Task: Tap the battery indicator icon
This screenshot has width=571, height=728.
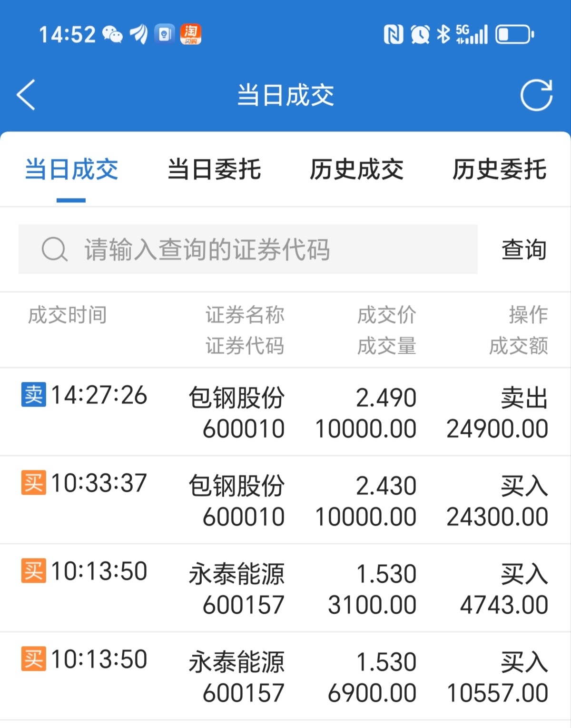Action: 515,34
